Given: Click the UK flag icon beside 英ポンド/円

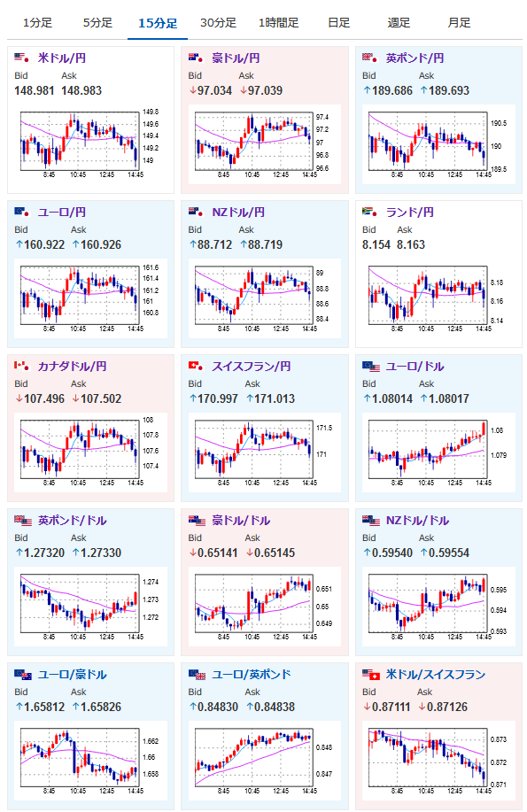Looking at the screenshot, I should [369, 58].
